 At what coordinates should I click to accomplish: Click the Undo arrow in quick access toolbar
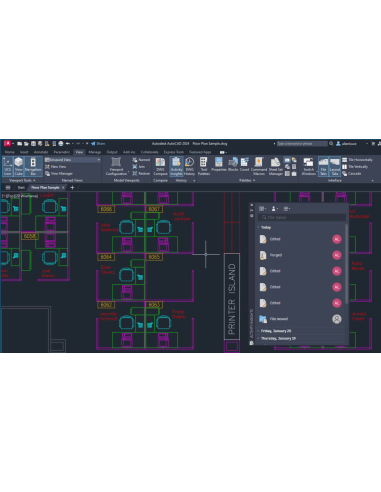tap(68, 144)
